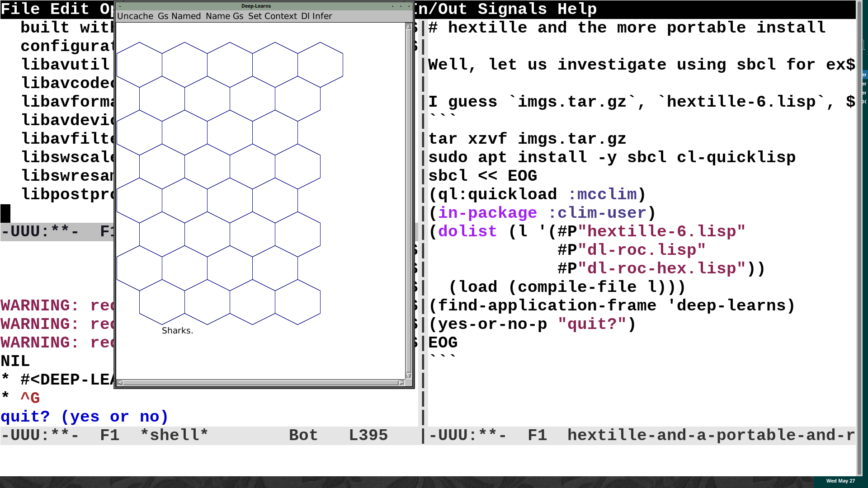The image size is (868, 488).
Task: Click L395 in the shell mode line
Action: [x=368, y=435]
